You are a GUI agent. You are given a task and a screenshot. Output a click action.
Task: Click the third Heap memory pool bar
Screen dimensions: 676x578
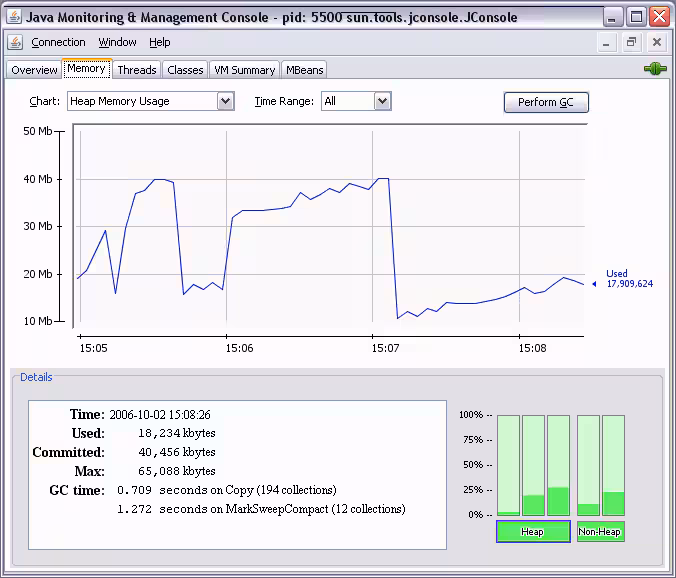558,465
